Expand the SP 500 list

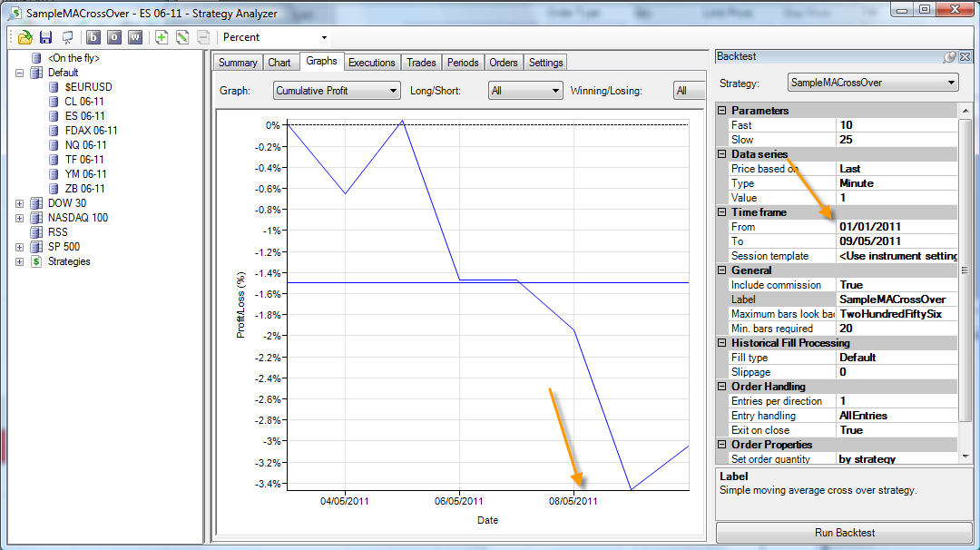pos(19,247)
